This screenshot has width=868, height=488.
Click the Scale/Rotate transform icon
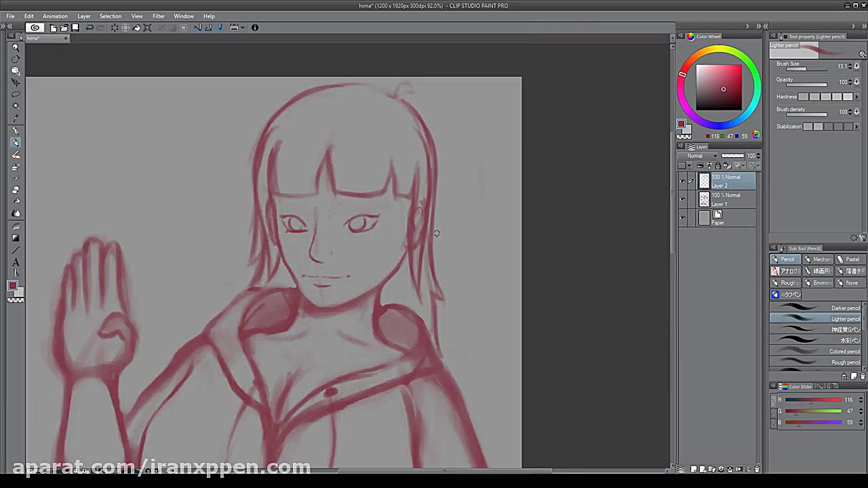147,28
